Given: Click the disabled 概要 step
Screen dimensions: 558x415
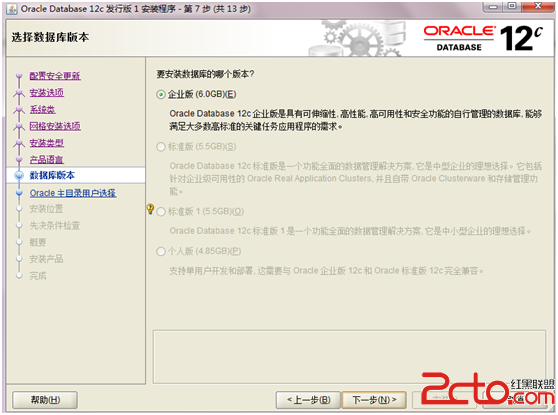Looking at the screenshot, I should [x=38, y=242].
